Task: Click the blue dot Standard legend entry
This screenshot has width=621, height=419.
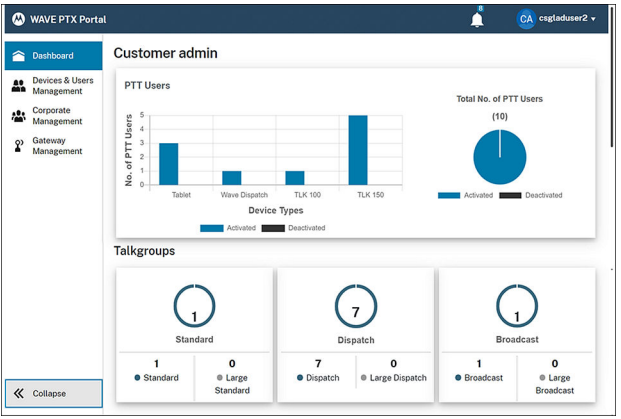Action: pos(156,378)
